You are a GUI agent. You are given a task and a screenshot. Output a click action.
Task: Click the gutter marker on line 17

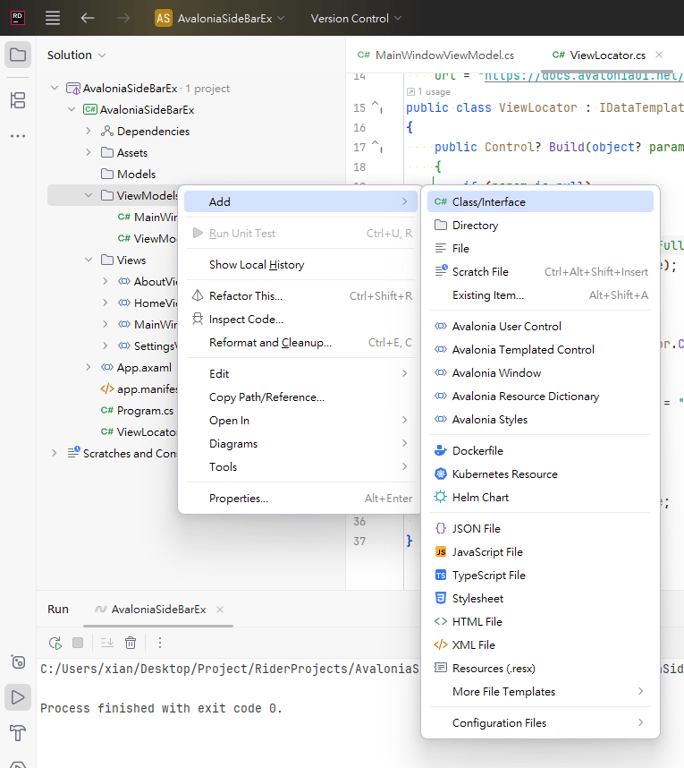click(377, 146)
